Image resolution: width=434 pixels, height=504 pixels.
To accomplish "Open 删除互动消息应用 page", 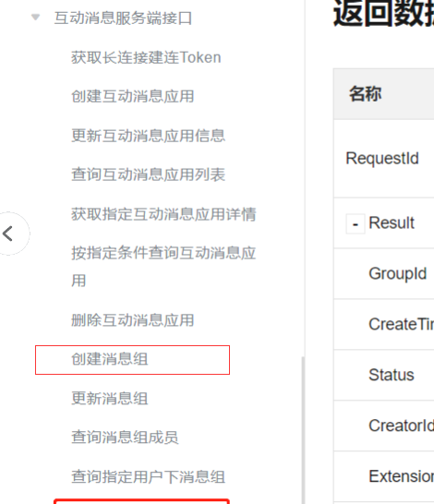I will 132,320.
